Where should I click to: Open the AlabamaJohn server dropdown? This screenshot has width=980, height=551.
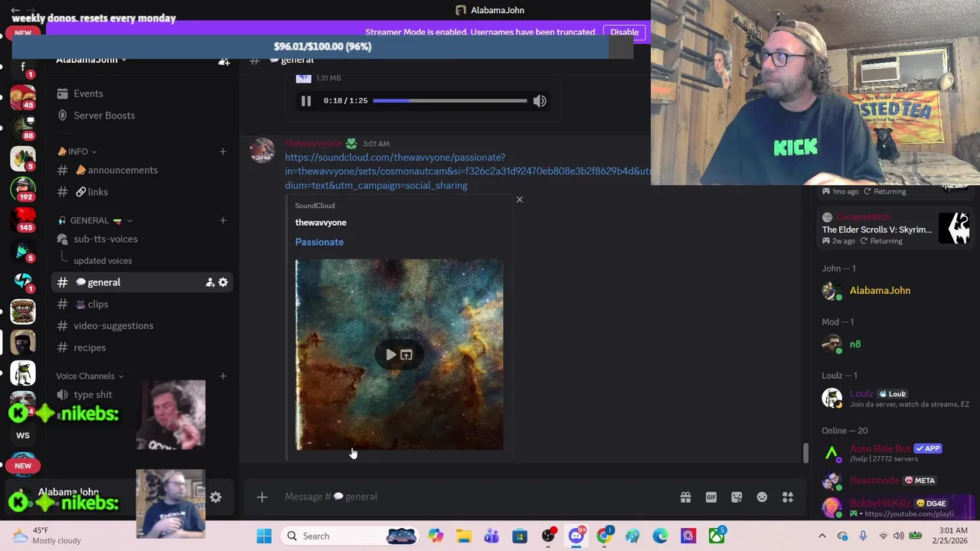[91, 60]
